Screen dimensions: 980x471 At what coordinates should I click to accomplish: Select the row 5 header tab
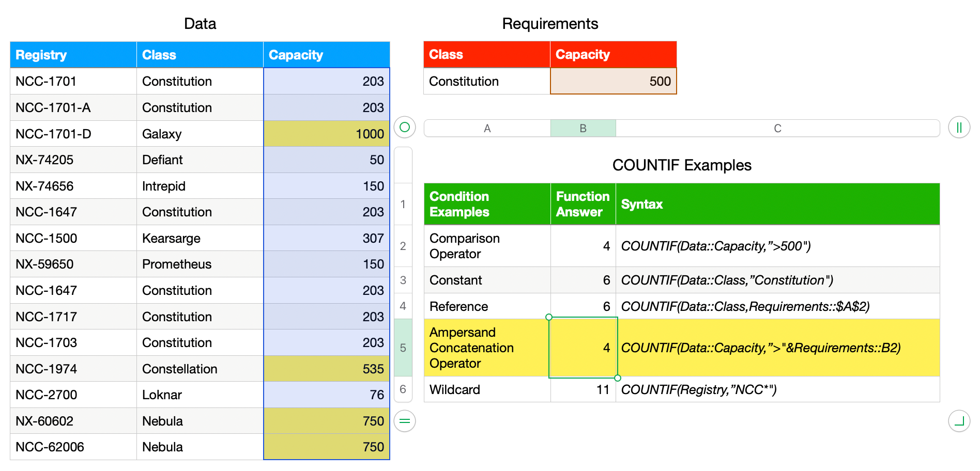[x=403, y=348]
